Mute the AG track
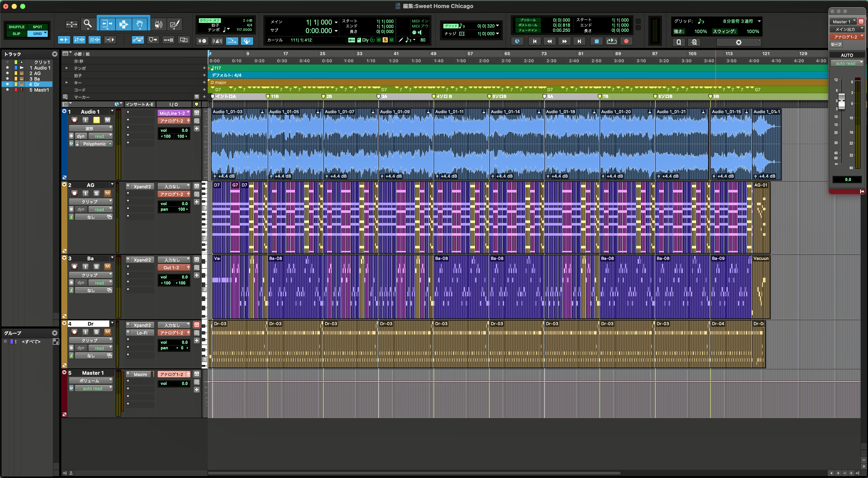The image size is (868, 478). [107, 193]
